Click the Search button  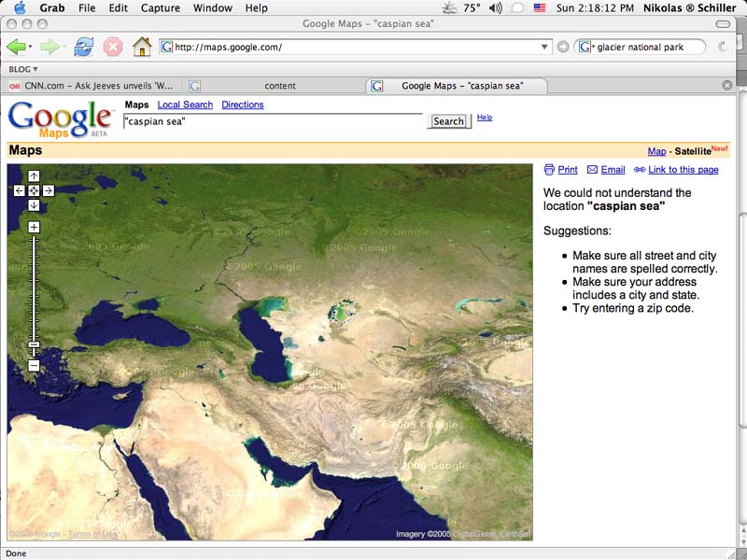(449, 121)
